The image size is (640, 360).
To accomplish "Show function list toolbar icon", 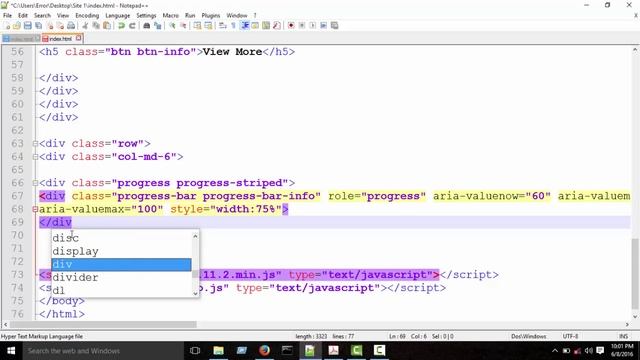I will (277, 26).
